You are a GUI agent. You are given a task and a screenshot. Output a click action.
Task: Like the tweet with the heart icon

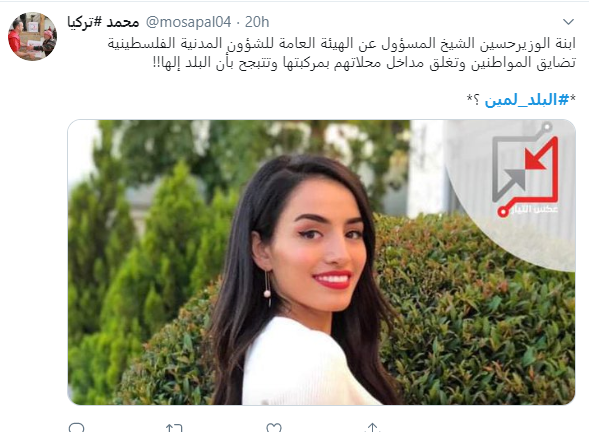click(x=274, y=427)
